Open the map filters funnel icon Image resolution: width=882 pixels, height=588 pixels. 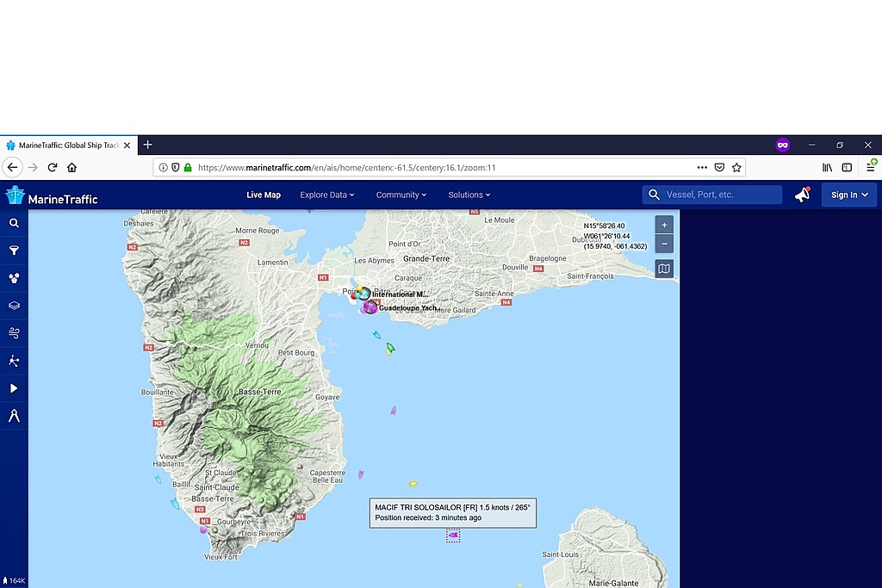coord(14,251)
